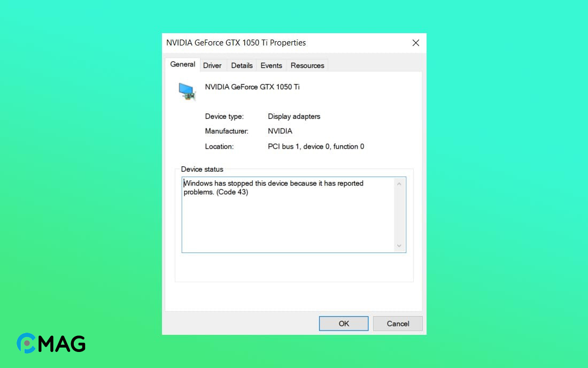The width and height of the screenshot is (588, 368).
Task: Go to the Resources tab
Action: click(307, 65)
